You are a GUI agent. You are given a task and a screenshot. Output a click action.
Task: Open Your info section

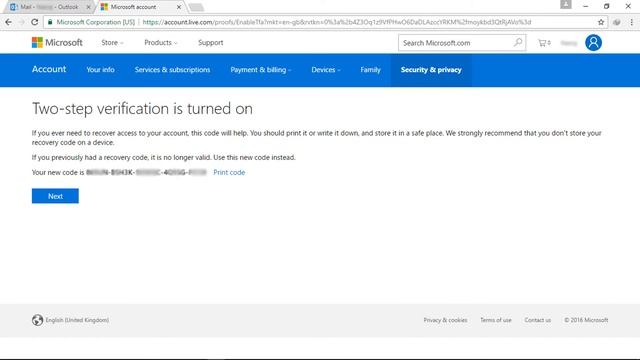click(x=100, y=70)
